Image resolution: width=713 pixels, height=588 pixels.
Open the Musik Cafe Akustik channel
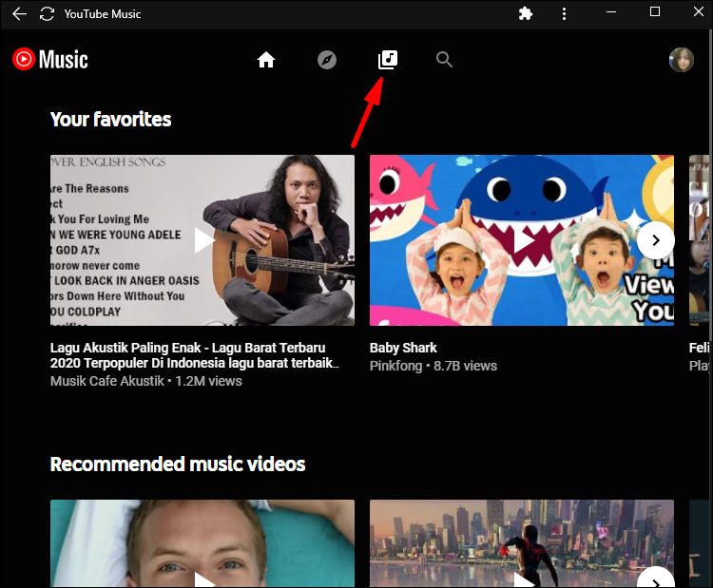106,381
